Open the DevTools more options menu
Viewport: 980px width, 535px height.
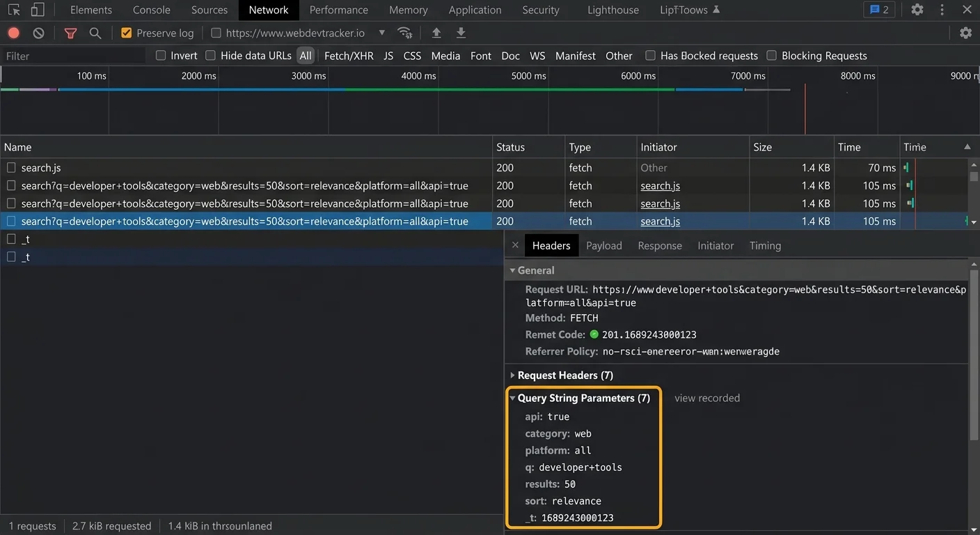click(941, 10)
